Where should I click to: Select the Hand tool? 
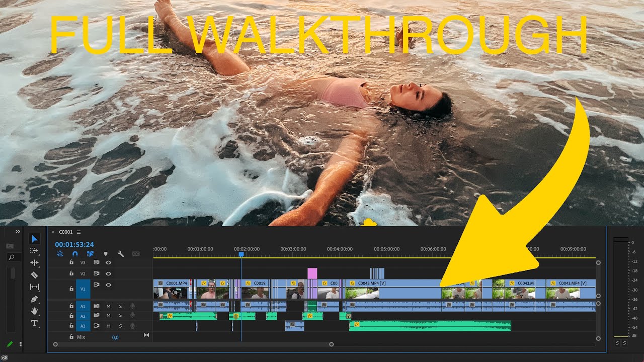click(34, 311)
